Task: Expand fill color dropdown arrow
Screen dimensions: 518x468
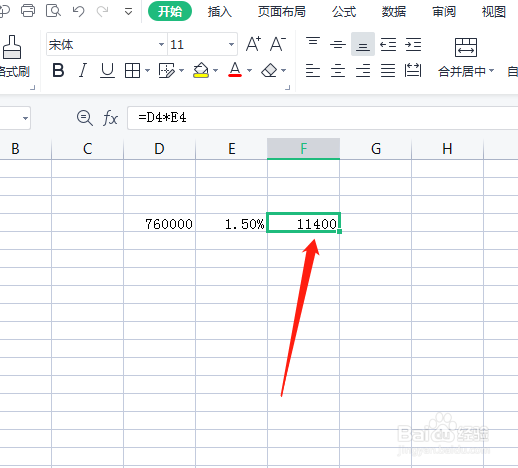Action: (215, 71)
